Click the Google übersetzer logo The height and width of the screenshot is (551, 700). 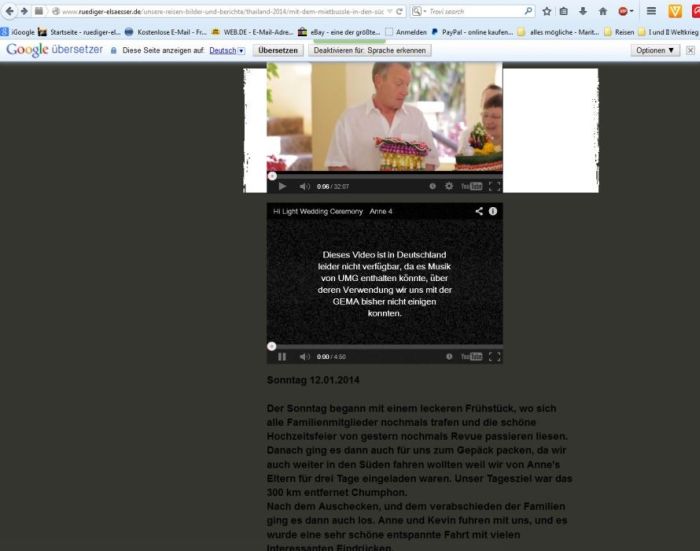click(54, 50)
